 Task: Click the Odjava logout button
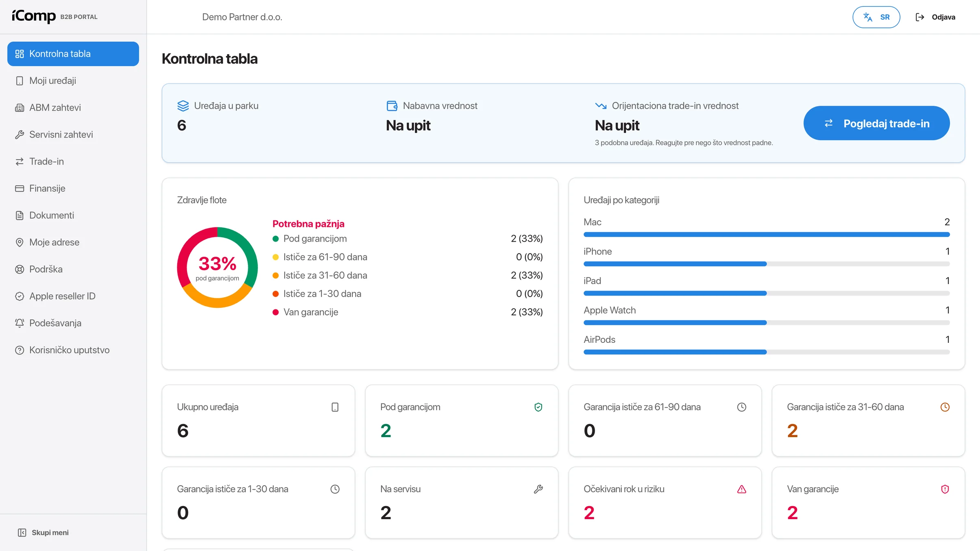click(x=935, y=17)
